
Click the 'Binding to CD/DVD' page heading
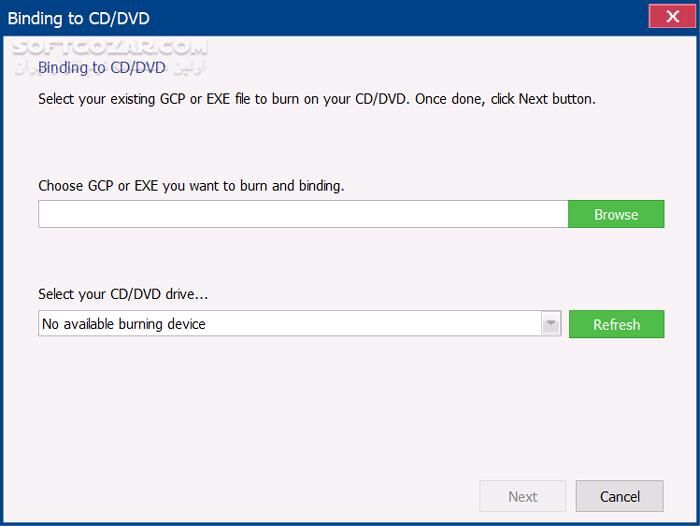click(102, 68)
